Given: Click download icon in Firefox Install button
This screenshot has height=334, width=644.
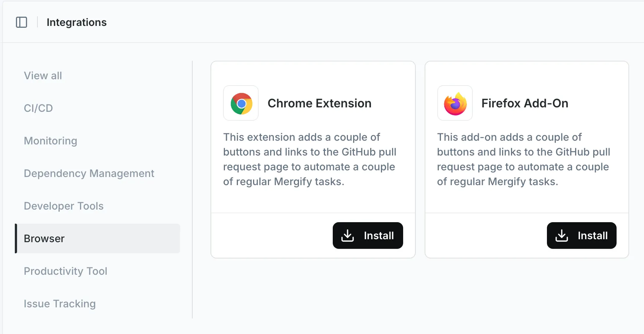Looking at the screenshot, I should (x=562, y=236).
